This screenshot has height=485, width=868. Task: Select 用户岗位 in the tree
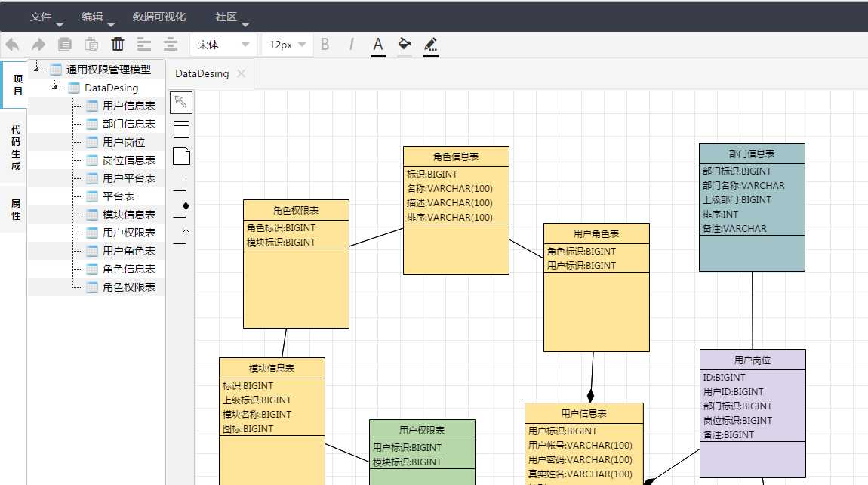coord(124,142)
